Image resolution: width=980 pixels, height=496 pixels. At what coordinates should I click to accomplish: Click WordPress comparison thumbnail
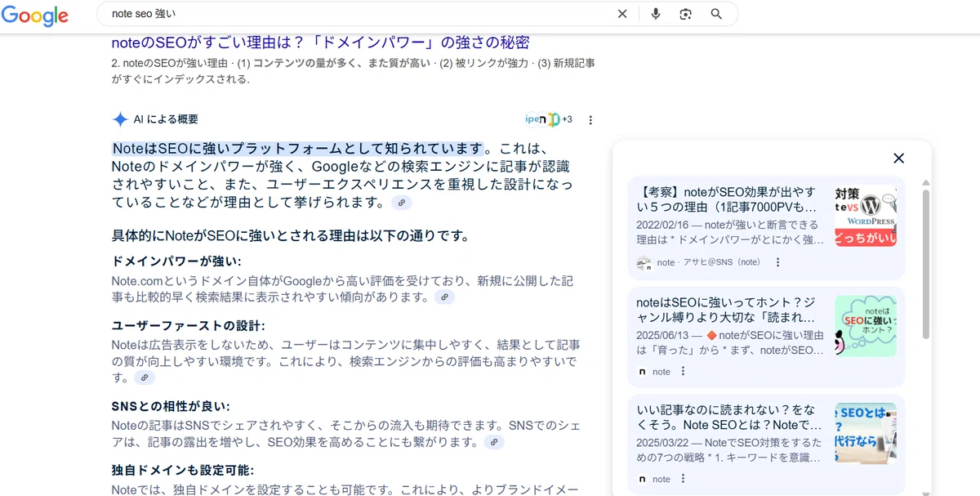coord(865,216)
